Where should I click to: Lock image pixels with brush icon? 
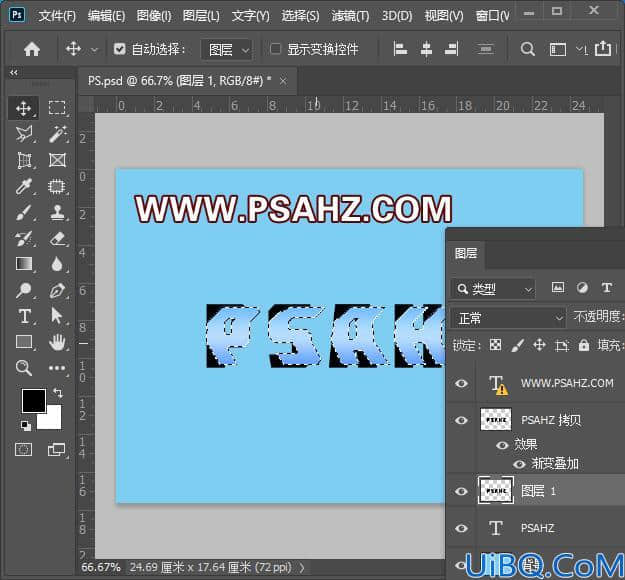point(517,345)
